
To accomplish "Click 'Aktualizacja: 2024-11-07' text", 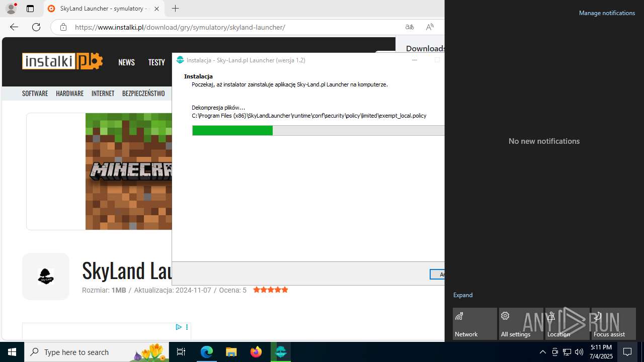I will (173, 290).
